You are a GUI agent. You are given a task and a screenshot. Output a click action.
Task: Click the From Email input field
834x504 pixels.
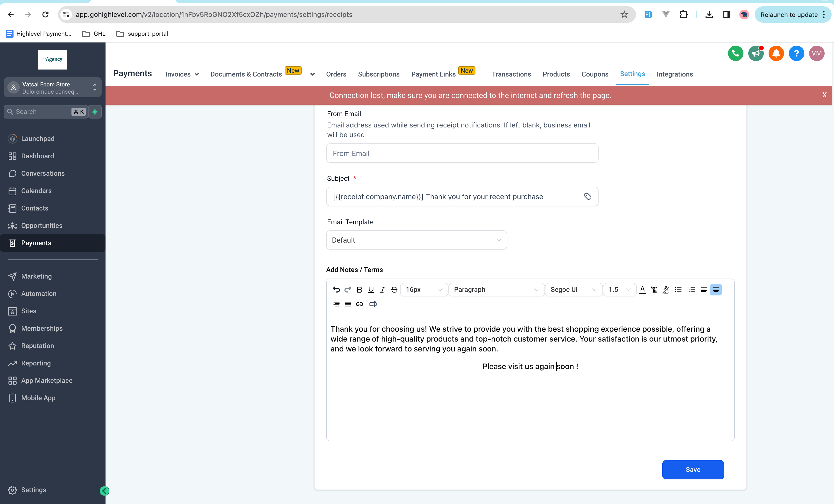[x=462, y=153]
